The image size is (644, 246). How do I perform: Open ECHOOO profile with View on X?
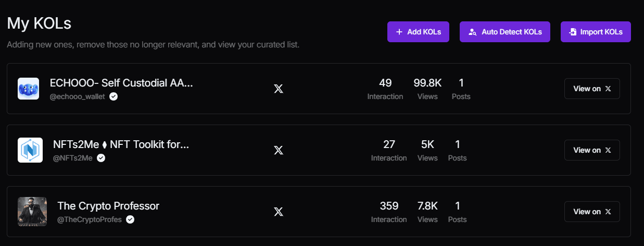pyautogui.click(x=592, y=89)
